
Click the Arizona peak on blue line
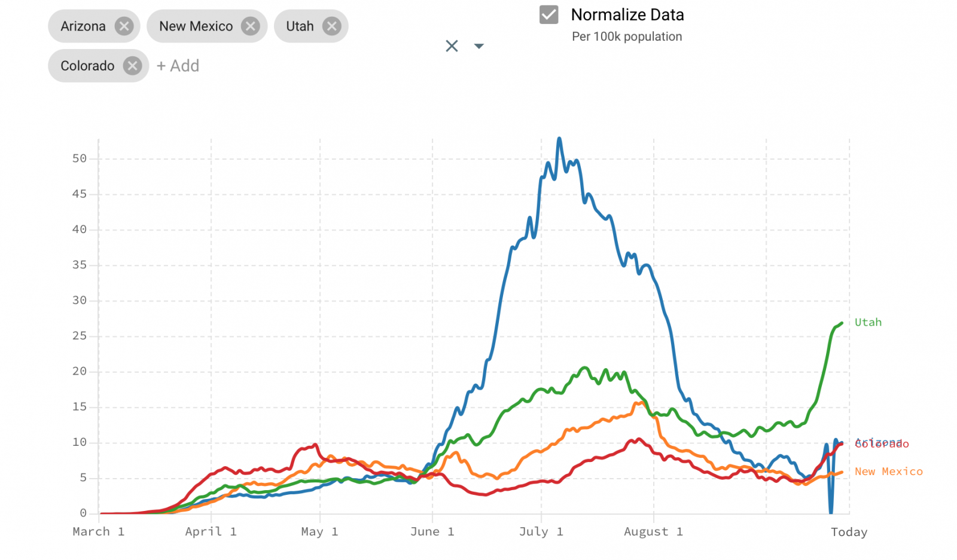coord(559,139)
